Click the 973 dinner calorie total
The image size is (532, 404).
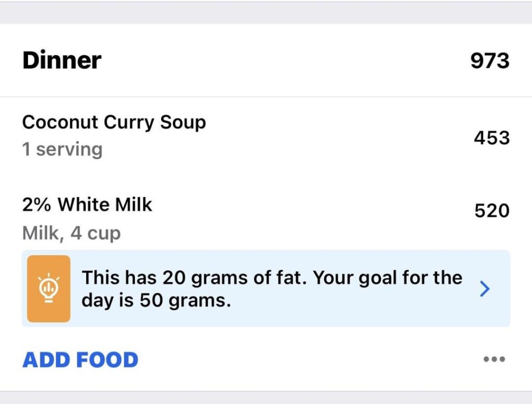pyautogui.click(x=489, y=61)
